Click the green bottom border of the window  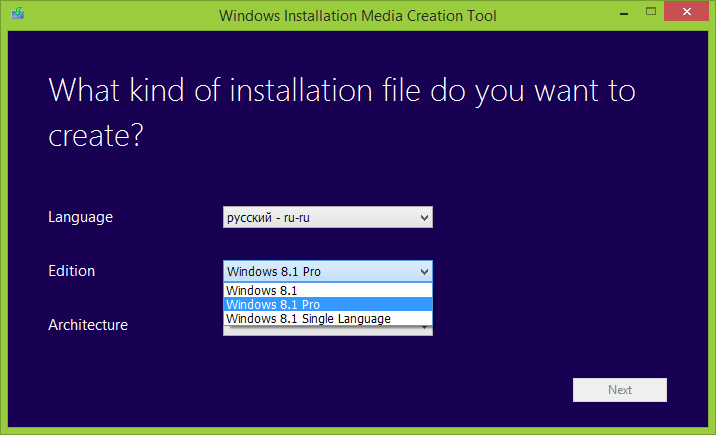pyautogui.click(x=358, y=430)
